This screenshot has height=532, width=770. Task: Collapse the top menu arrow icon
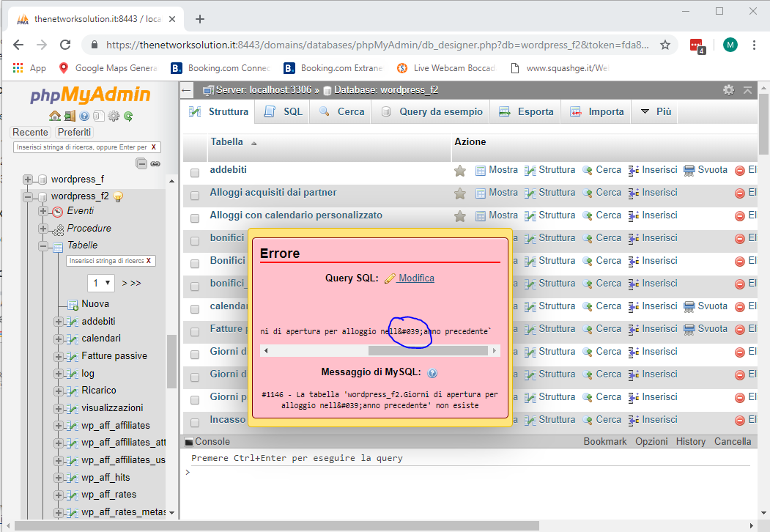tap(747, 90)
